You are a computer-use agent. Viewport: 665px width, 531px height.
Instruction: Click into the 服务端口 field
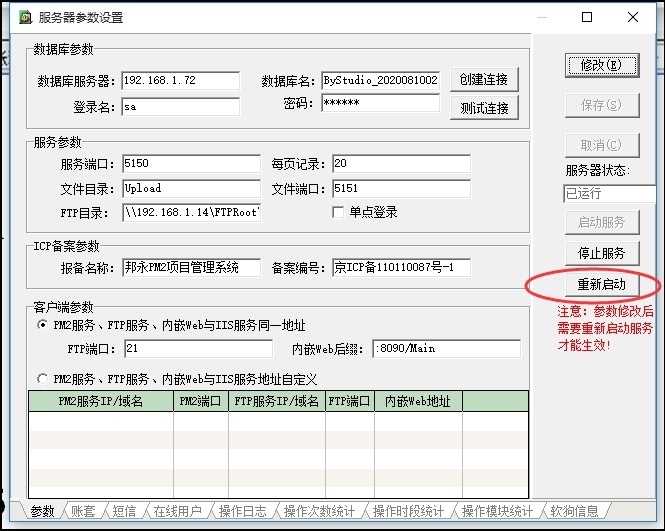pyautogui.click(x=190, y=164)
